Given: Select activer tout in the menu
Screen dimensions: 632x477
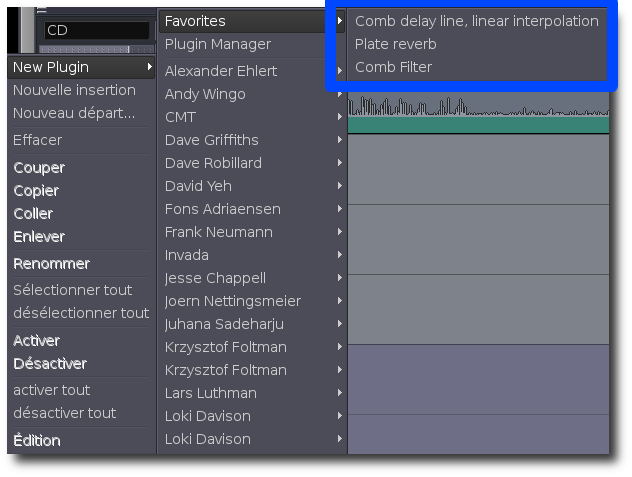Looking at the screenshot, I should 52,390.
